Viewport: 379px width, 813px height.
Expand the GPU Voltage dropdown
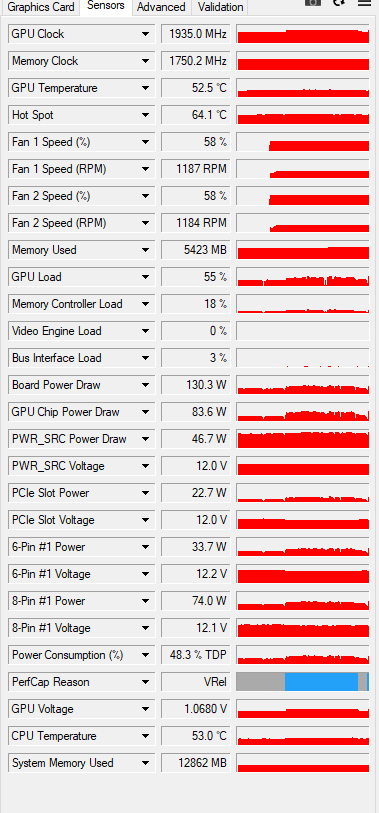[145, 709]
